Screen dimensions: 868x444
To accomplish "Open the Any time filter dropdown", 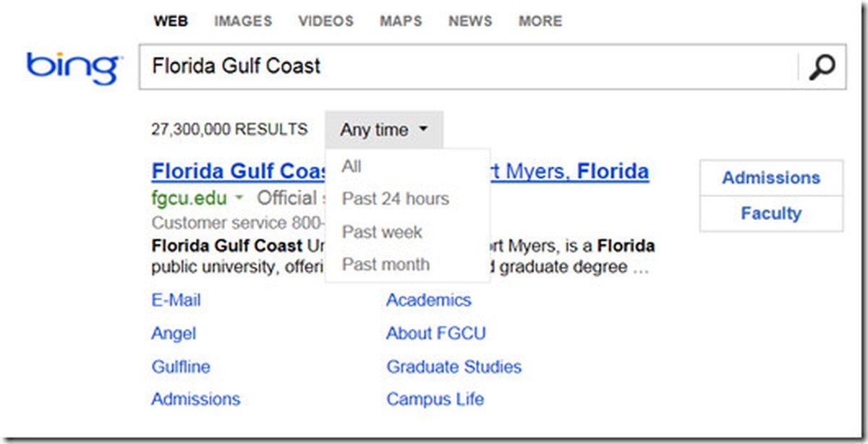I will tap(384, 130).
